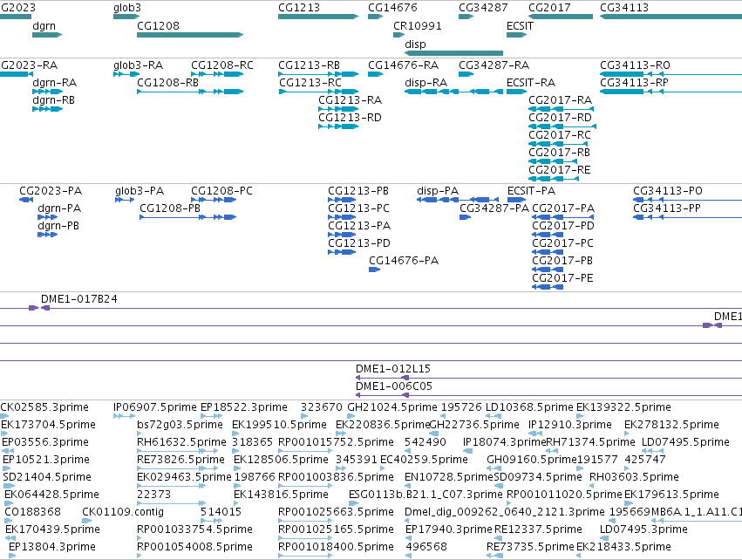Click EST RE12337.5prime
Viewport: 742px width, 560px height.
[x=537, y=529]
